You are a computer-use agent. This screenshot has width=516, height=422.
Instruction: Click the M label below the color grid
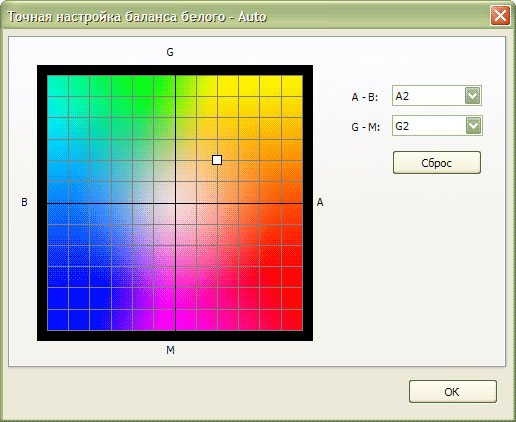pyautogui.click(x=170, y=350)
